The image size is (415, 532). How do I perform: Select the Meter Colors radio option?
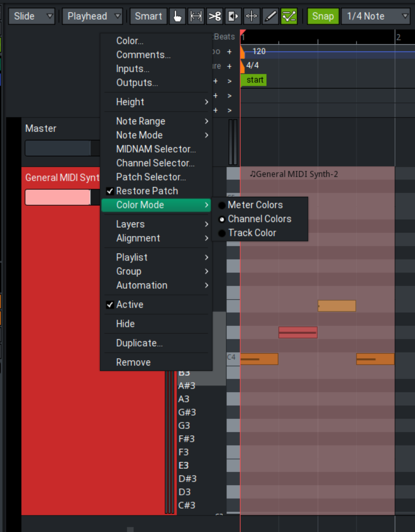pos(255,205)
